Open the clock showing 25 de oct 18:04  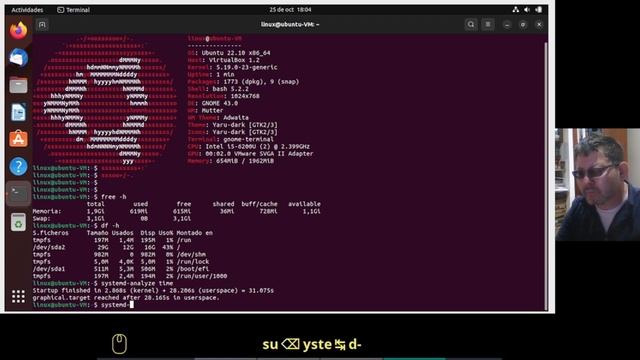click(x=290, y=10)
